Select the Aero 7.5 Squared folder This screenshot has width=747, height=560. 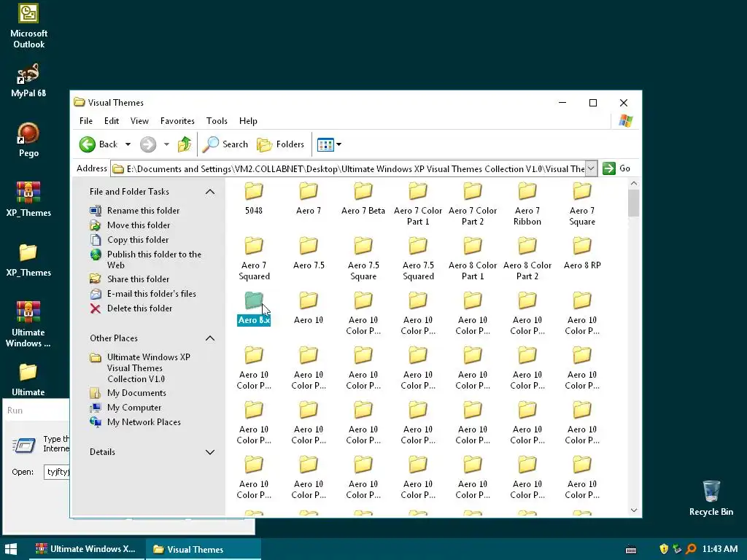click(418, 259)
